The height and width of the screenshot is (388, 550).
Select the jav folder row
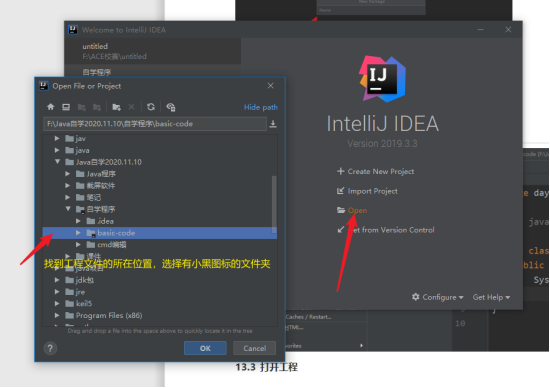coord(160,139)
